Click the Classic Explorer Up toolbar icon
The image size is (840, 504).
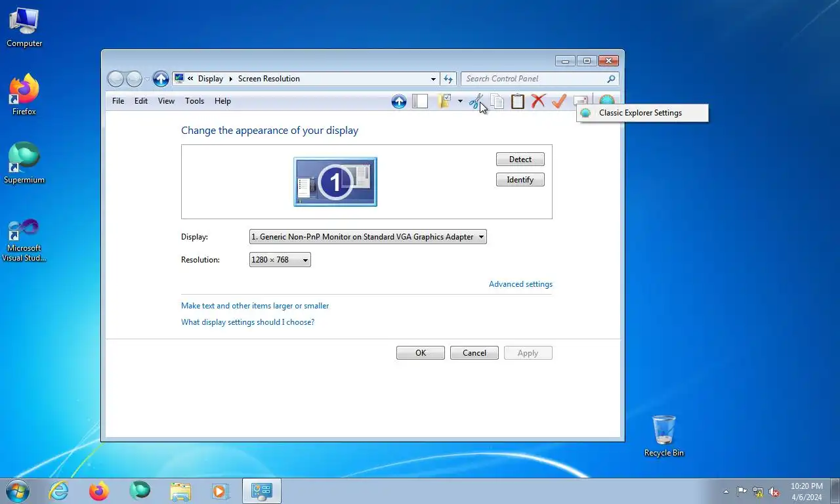399,101
